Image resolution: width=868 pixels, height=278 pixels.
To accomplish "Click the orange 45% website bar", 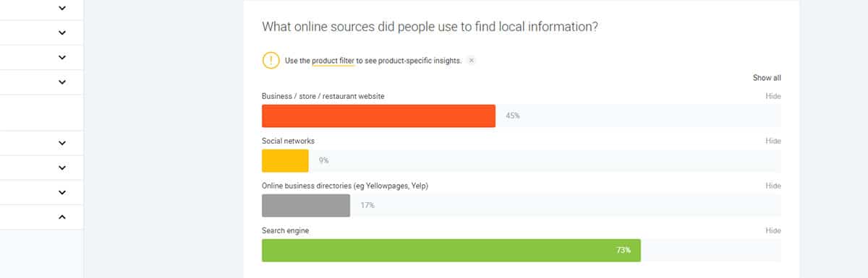I will (378, 116).
